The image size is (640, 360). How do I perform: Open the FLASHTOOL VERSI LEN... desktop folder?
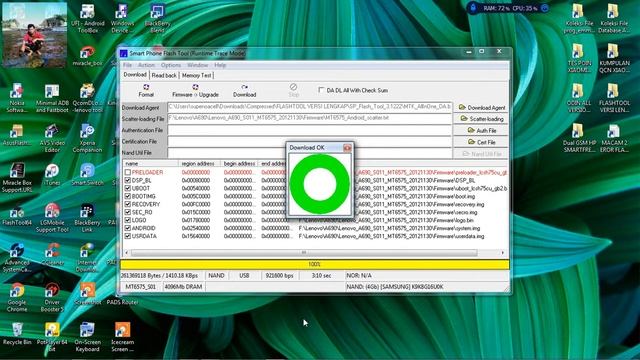(x=614, y=98)
